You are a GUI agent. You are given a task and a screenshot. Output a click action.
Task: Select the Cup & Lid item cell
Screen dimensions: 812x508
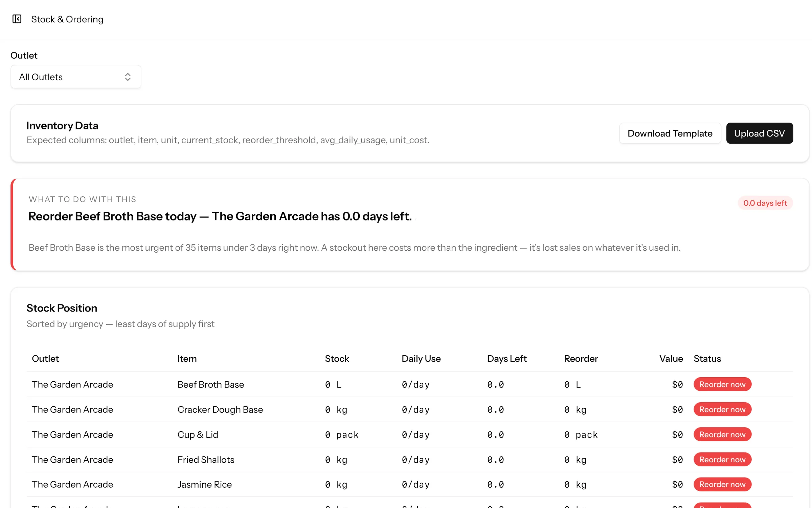tap(198, 435)
